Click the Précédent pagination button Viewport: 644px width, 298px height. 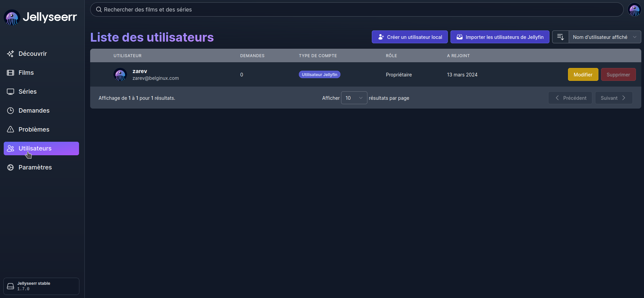pyautogui.click(x=570, y=98)
